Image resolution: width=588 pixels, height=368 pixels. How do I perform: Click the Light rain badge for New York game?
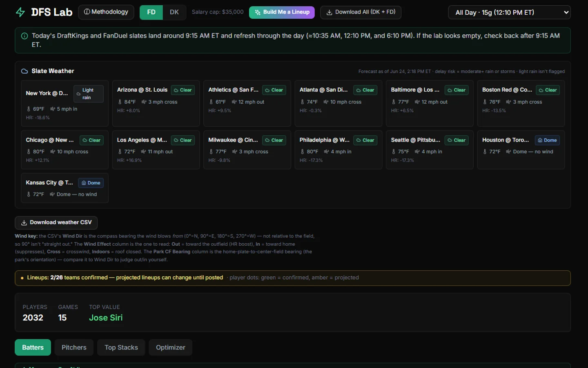88,94
